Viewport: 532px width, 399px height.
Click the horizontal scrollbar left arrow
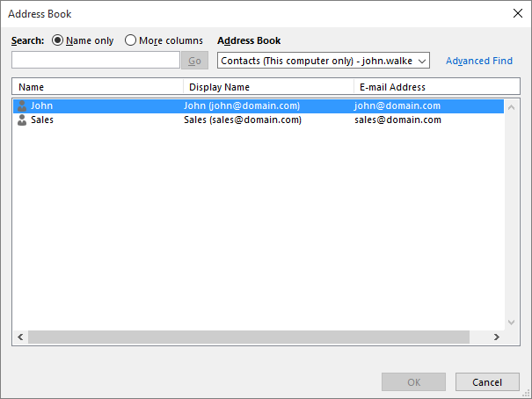pos(20,337)
